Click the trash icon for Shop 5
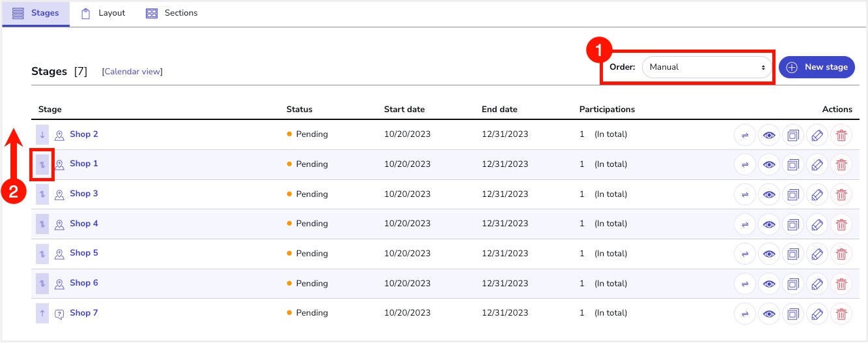868x343 pixels. point(841,254)
